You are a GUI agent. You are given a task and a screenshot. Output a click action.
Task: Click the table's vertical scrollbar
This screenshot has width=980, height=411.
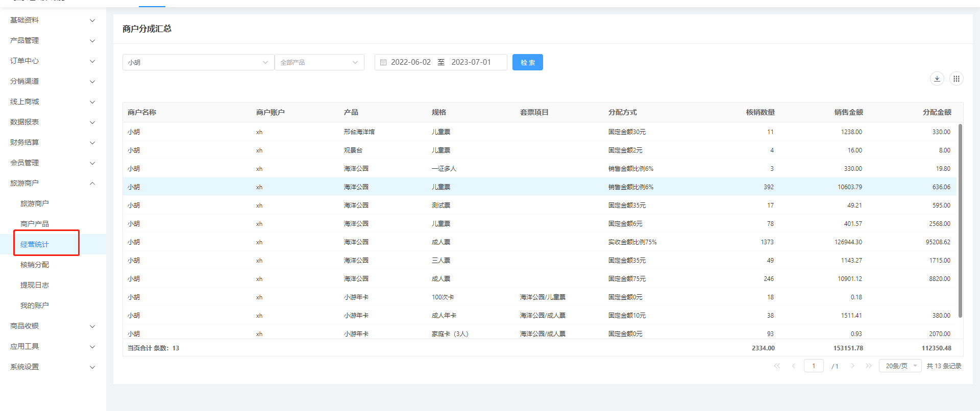pos(960,219)
